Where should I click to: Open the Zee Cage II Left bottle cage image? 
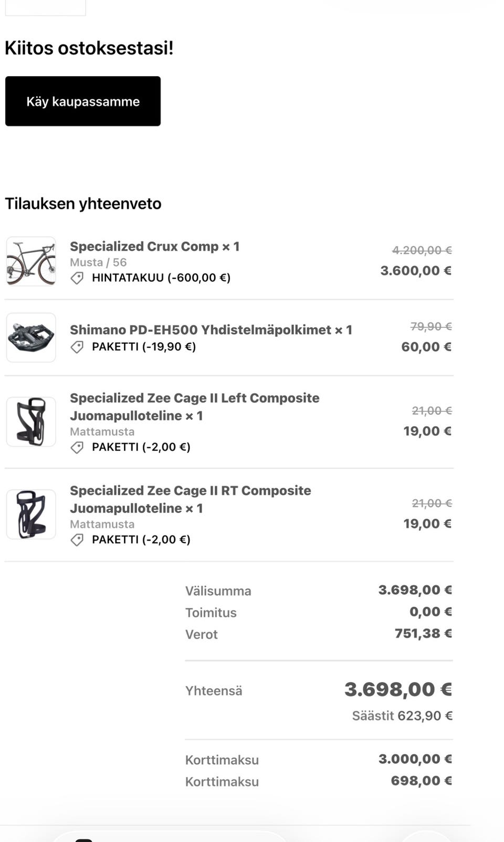[31, 422]
